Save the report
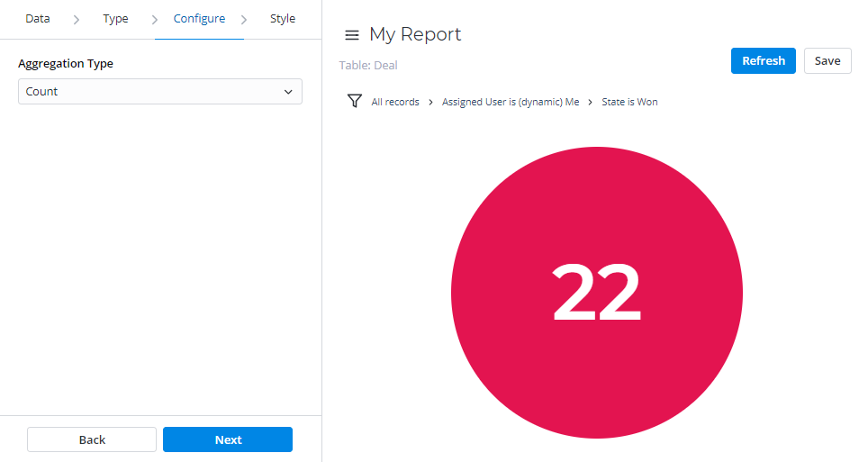 pyautogui.click(x=827, y=61)
